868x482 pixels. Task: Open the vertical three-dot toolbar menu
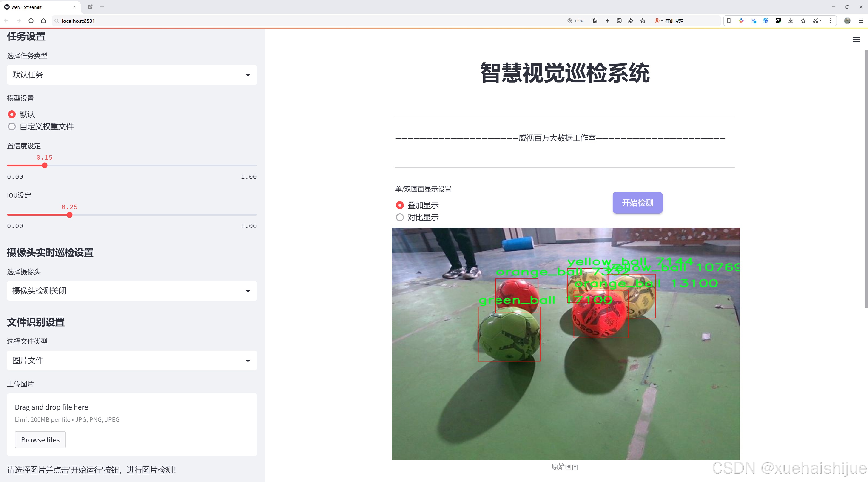pyautogui.click(x=831, y=20)
